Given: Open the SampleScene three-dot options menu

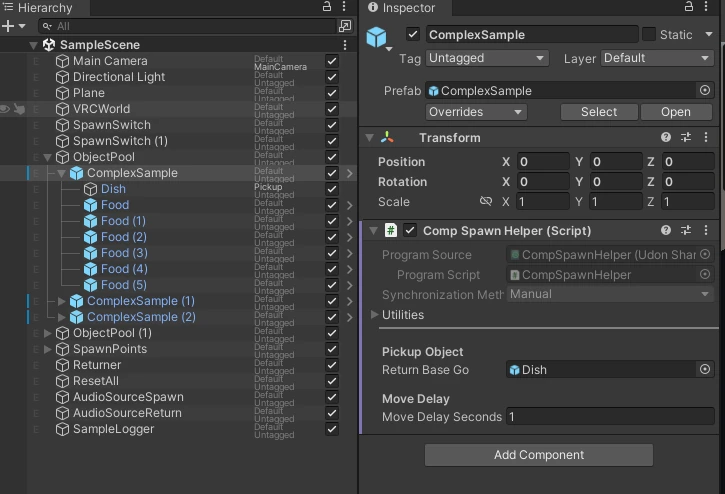Looking at the screenshot, I should click(x=345, y=45).
